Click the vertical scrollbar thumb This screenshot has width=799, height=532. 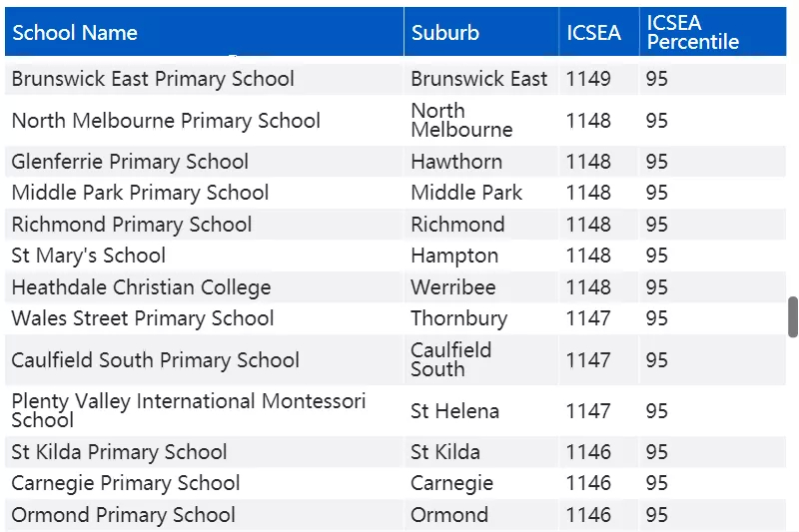(792, 316)
